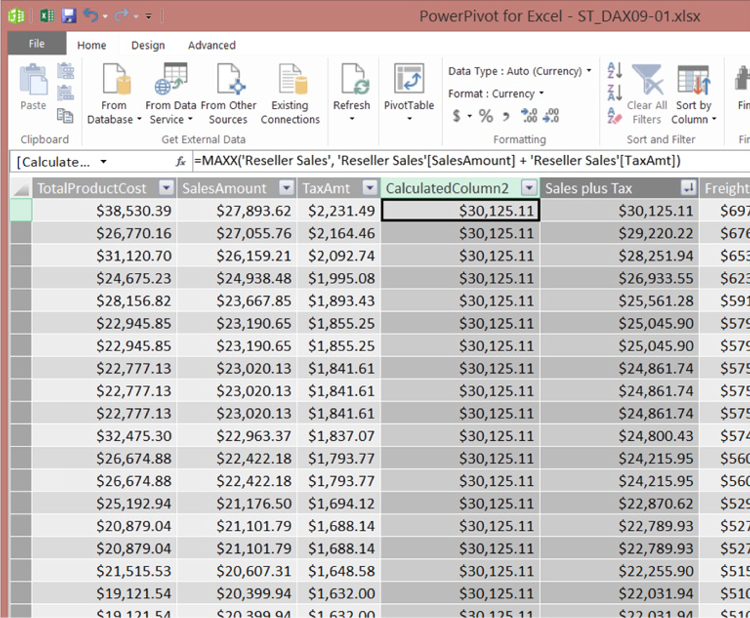
Task: Click the From Data Service icon
Action: click(x=171, y=80)
